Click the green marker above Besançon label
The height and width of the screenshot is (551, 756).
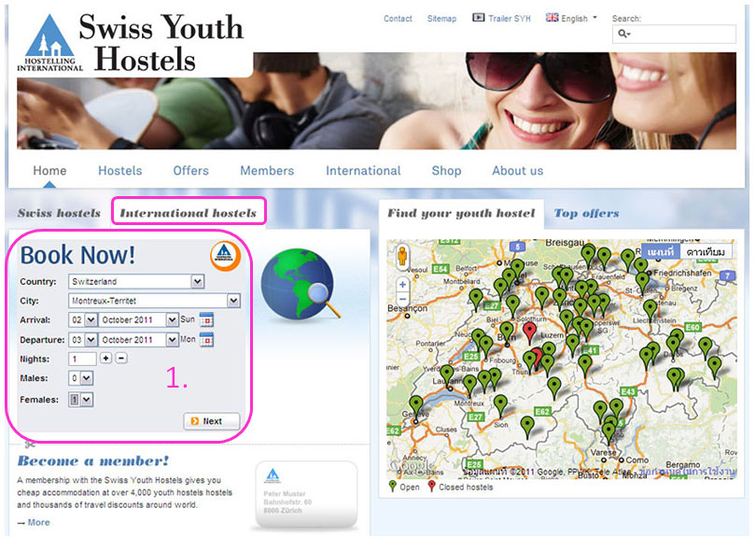coord(476,300)
